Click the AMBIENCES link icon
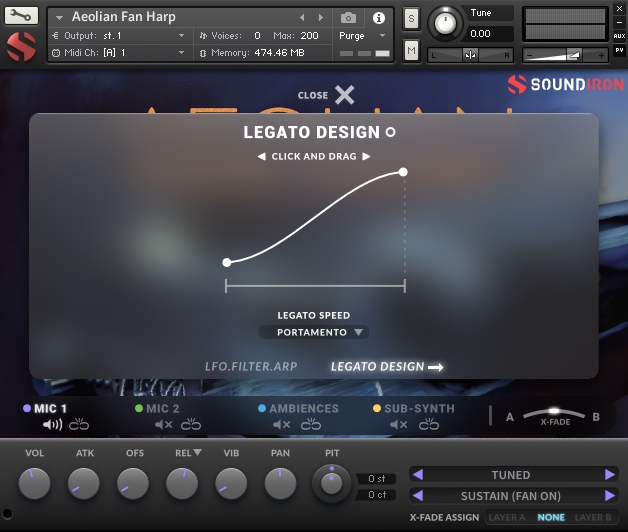Image resolution: width=628 pixels, height=532 pixels. click(311, 424)
